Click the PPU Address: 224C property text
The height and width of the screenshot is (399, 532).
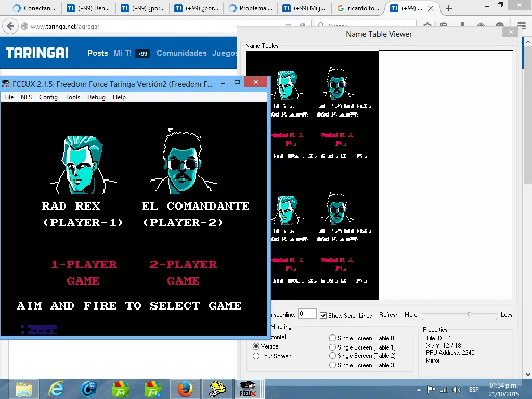pyautogui.click(x=450, y=353)
